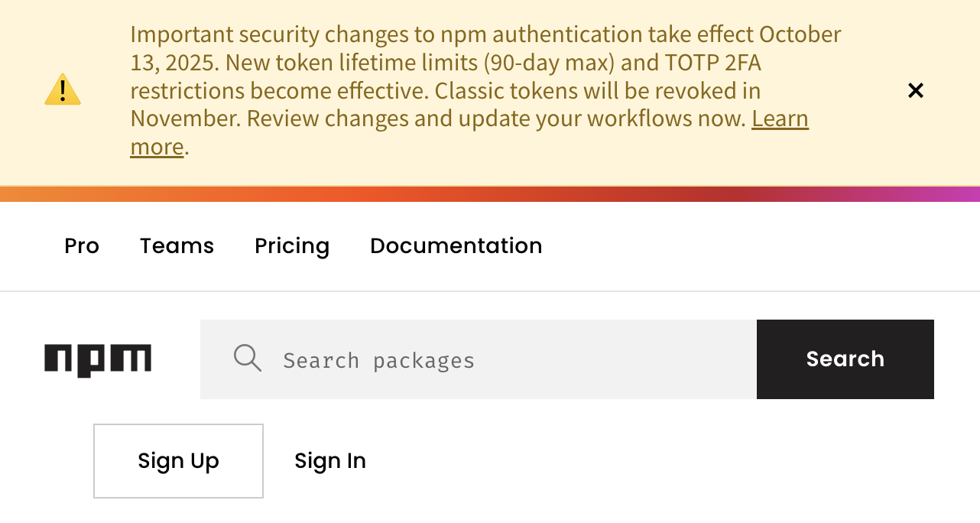Click the magnifying glass icon in search bar

[x=247, y=358]
